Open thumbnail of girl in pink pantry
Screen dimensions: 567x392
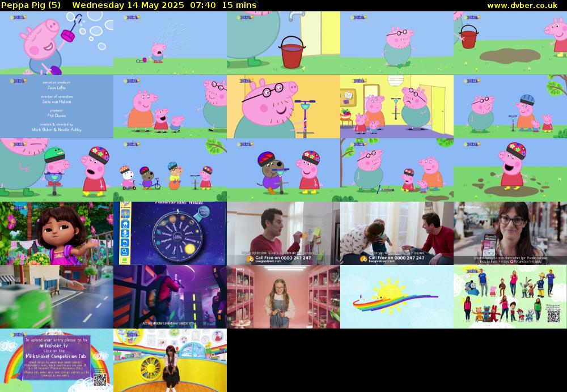[283, 297]
